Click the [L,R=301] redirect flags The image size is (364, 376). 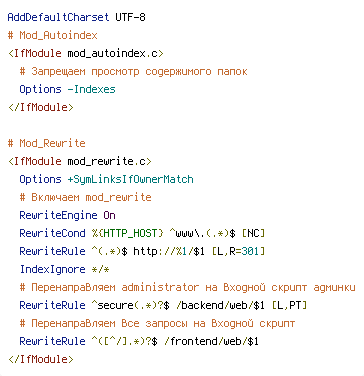coord(238,251)
